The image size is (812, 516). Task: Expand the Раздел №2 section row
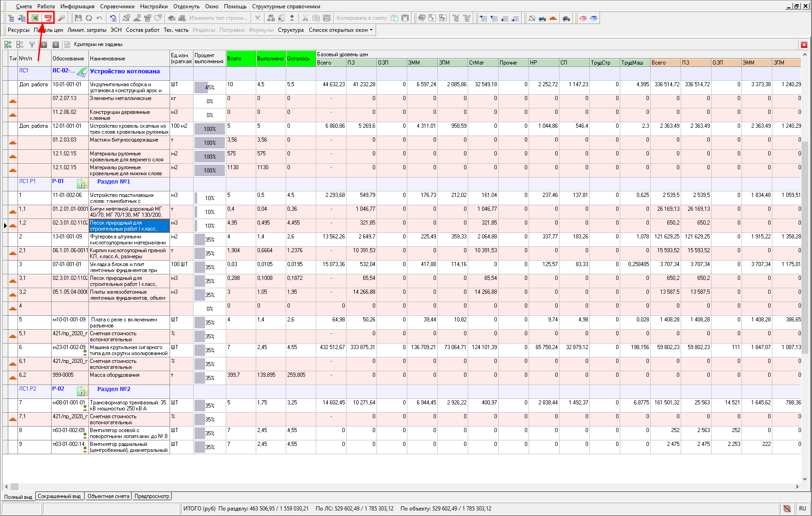113,389
